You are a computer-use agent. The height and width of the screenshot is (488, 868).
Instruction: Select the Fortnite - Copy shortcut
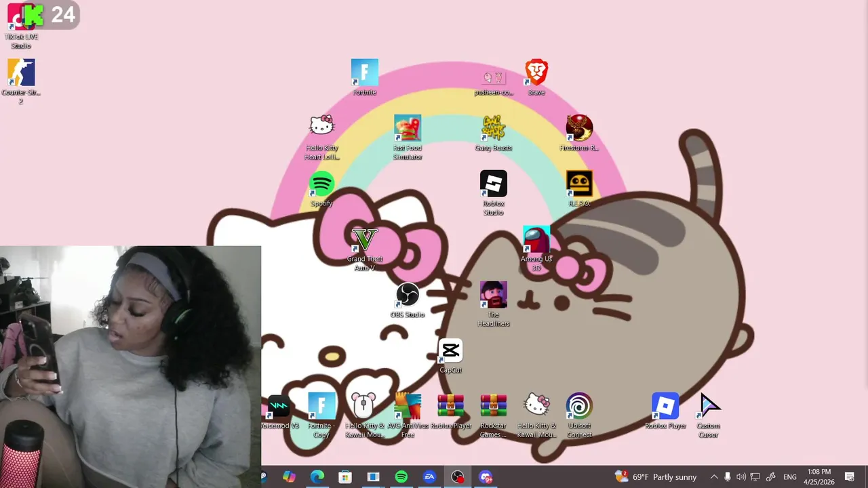321,415
